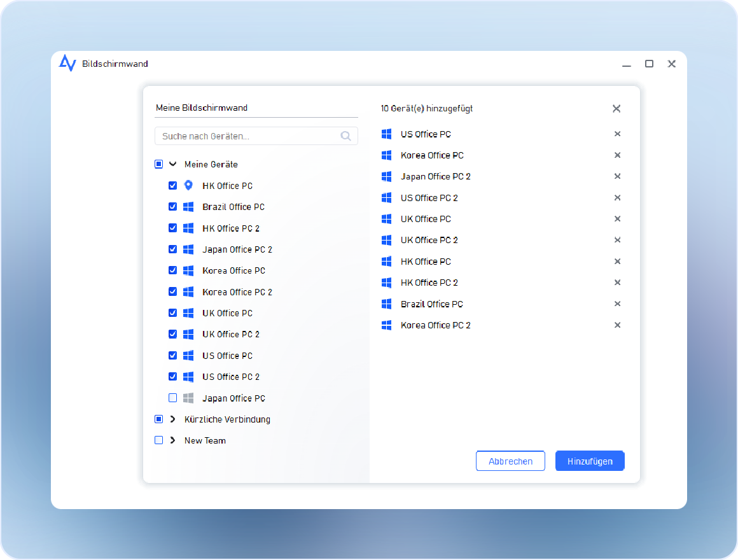The height and width of the screenshot is (560, 738).
Task: Select UK Office PC in the device tree
Action: point(227,313)
